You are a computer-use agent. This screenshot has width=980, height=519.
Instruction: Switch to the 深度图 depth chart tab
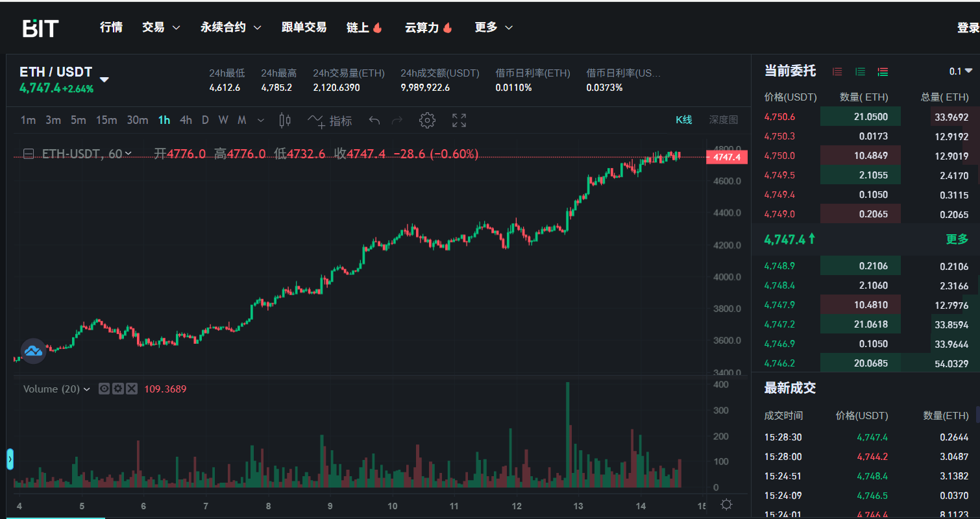click(723, 119)
